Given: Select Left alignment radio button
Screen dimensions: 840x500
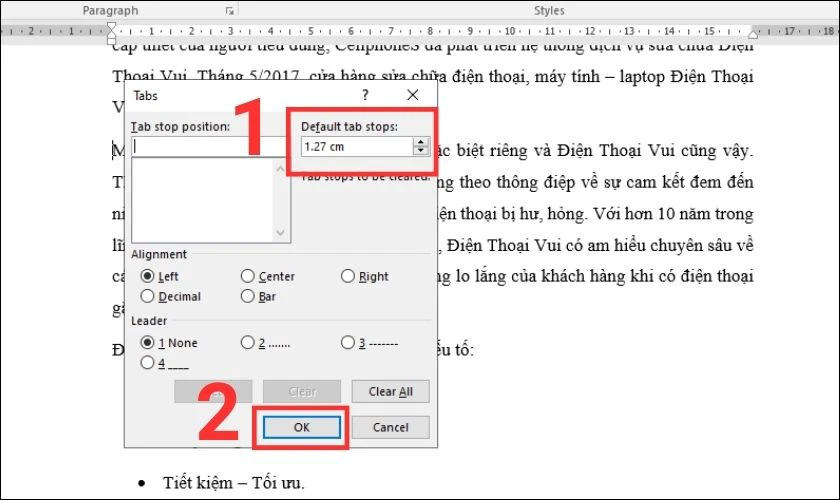Looking at the screenshot, I should tap(147, 276).
